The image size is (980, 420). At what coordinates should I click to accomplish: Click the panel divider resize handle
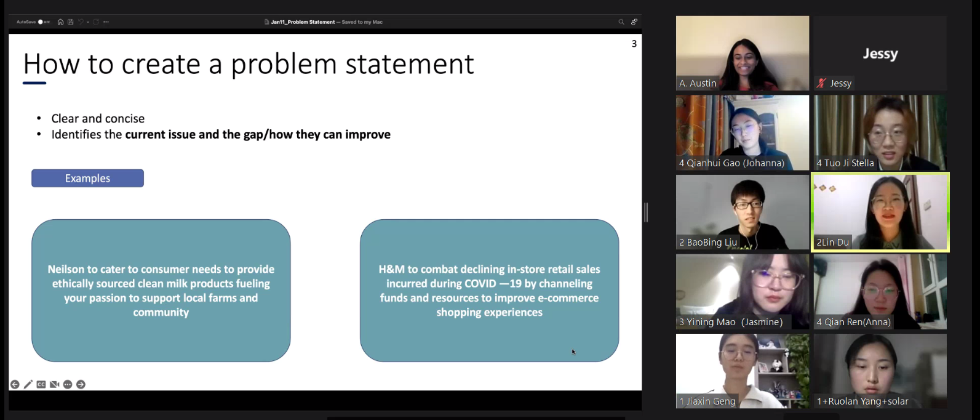point(646,212)
